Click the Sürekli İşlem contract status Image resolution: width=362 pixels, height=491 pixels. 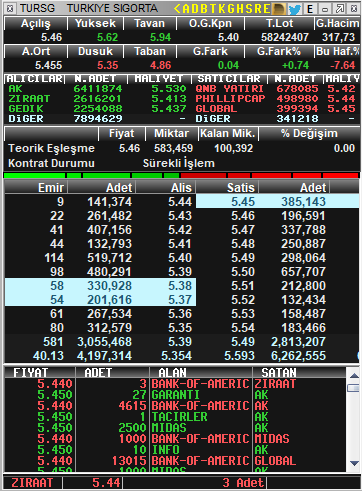click(x=179, y=163)
